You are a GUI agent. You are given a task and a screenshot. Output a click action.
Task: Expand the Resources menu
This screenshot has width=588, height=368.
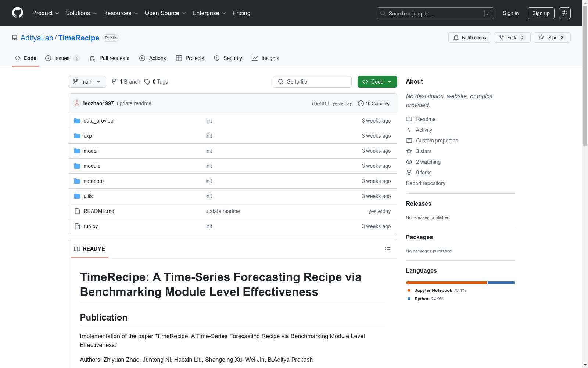[121, 13]
